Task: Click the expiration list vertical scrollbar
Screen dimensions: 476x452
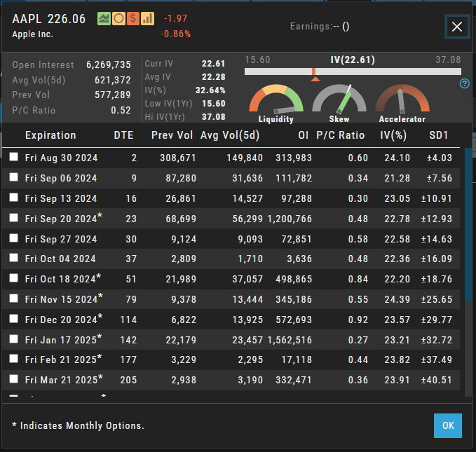Action: [468, 225]
